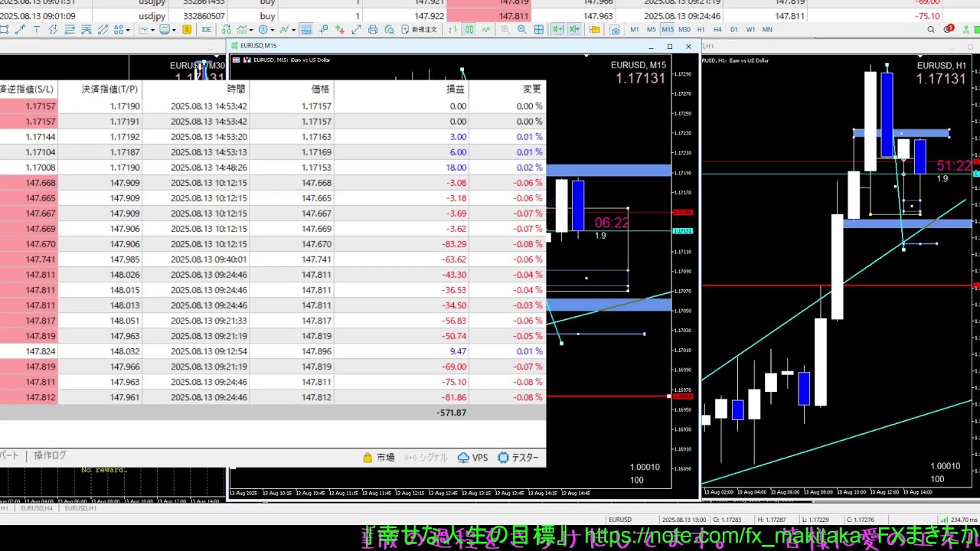Open the Signals (シグナル) tab

point(426,458)
